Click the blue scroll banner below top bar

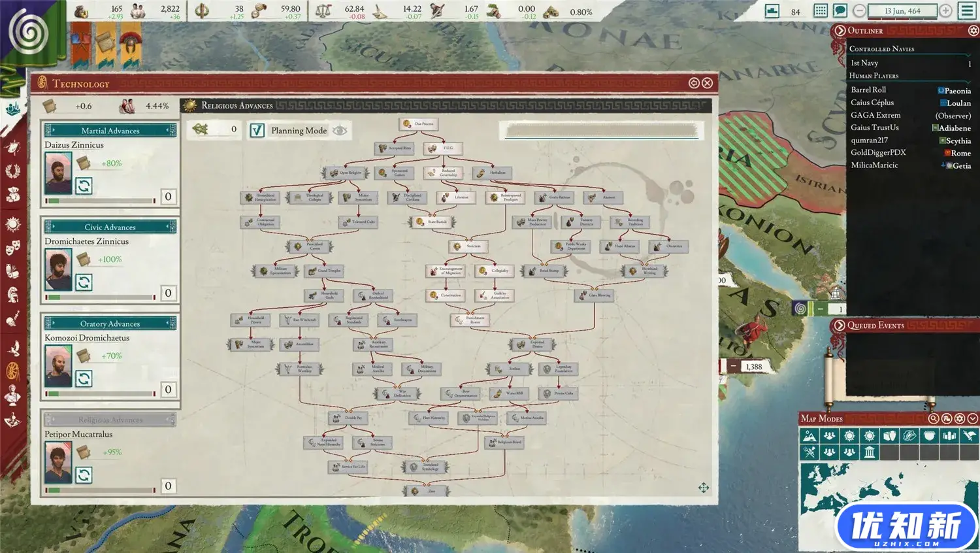(x=106, y=44)
